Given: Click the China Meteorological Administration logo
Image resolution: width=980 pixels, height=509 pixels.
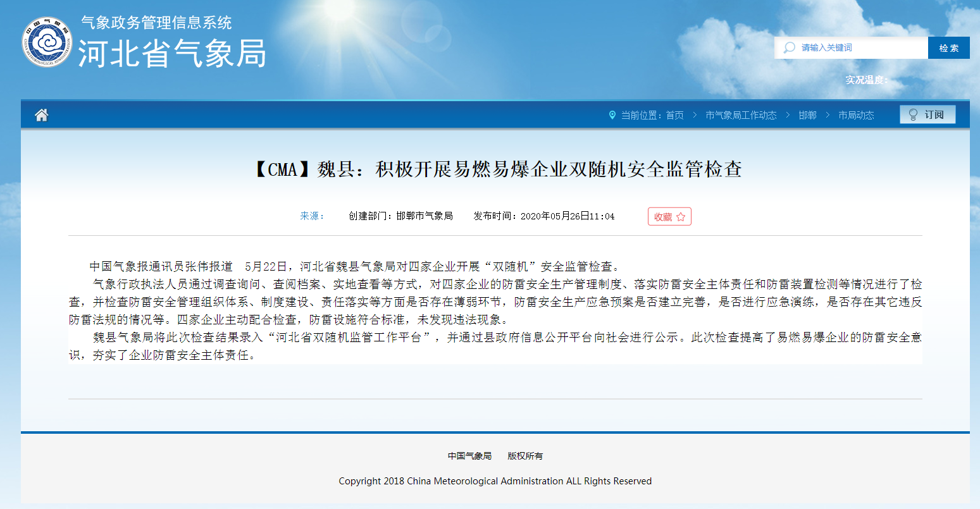Looking at the screenshot, I should click(47, 42).
